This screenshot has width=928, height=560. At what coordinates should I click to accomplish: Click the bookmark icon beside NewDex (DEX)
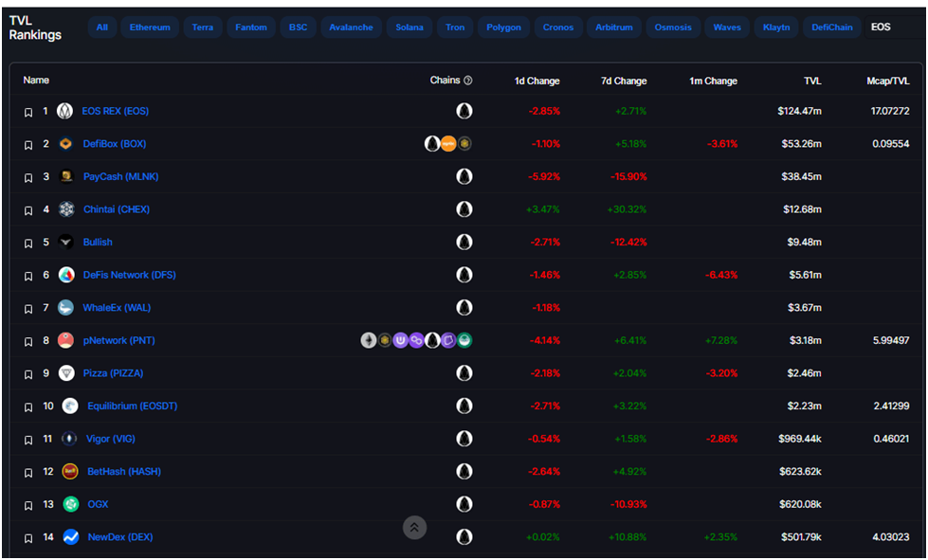click(x=27, y=539)
